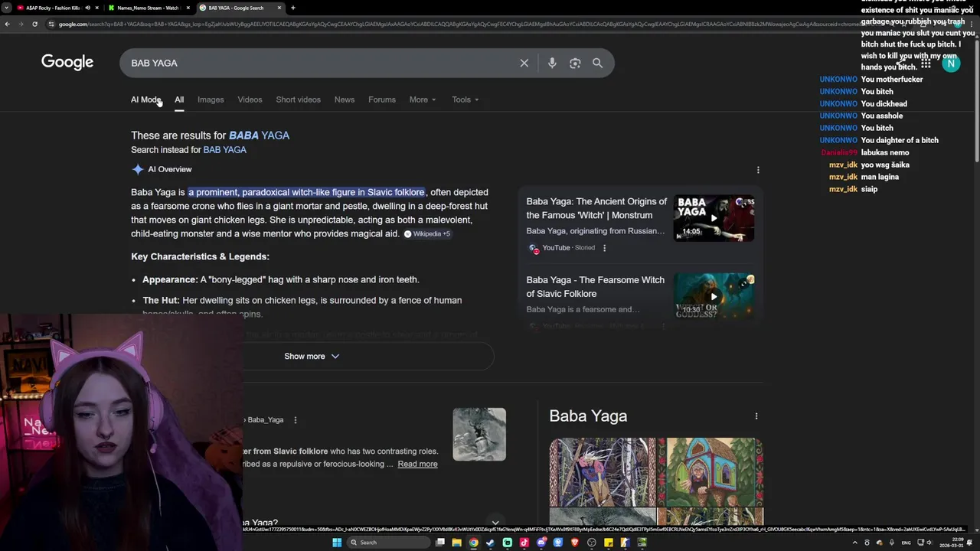Switch to Videos results tab
Image resolution: width=980 pixels, height=551 pixels.
[x=250, y=99]
